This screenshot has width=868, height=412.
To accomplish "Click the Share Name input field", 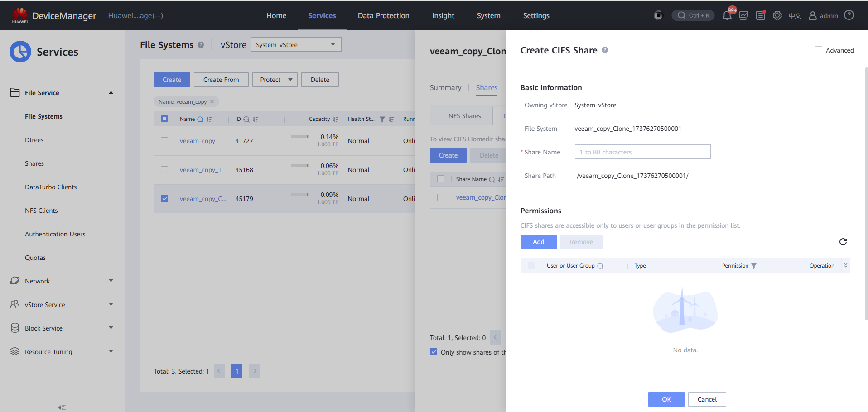I will click(642, 152).
